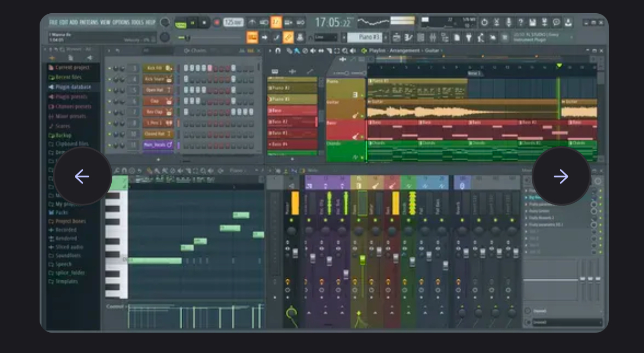Mute the Kick Snare channel using its LED
This screenshot has height=353, width=644.
pos(109,79)
